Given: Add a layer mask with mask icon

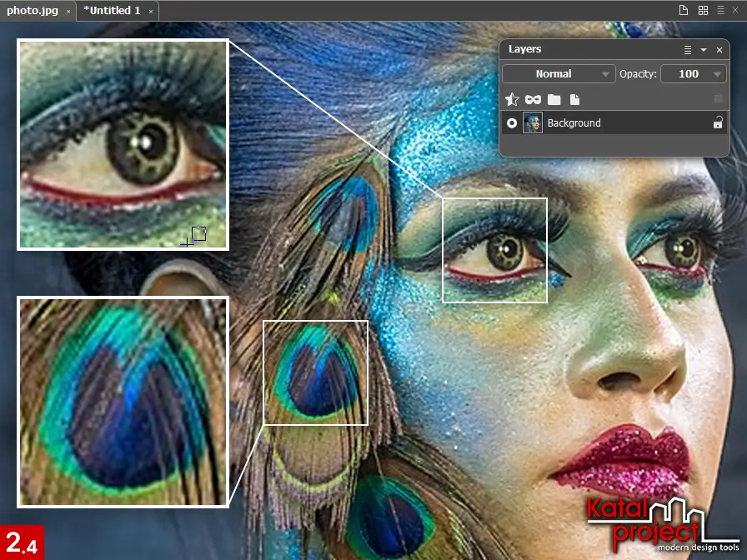Looking at the screenshot, I should (534, 100).
